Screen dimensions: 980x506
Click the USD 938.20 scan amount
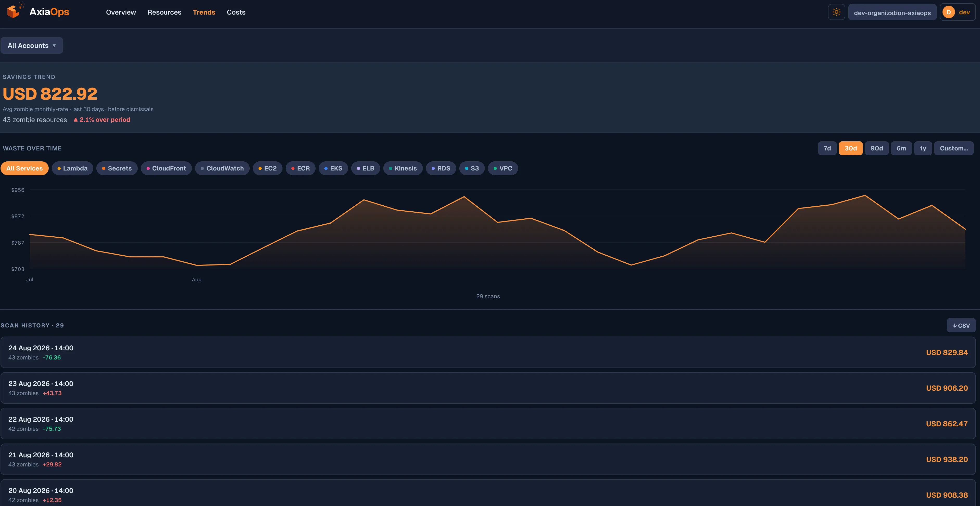[946, 459]
